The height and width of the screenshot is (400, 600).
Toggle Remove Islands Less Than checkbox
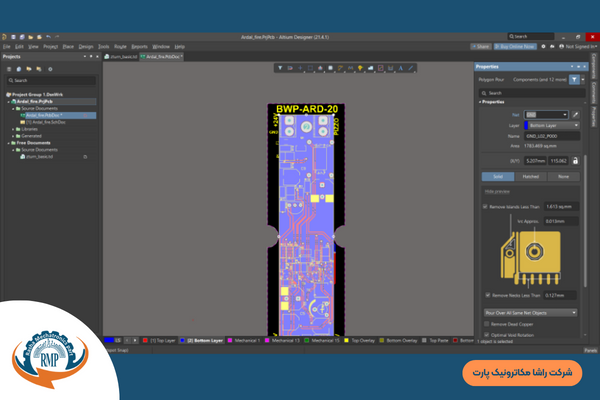(486, 206)
